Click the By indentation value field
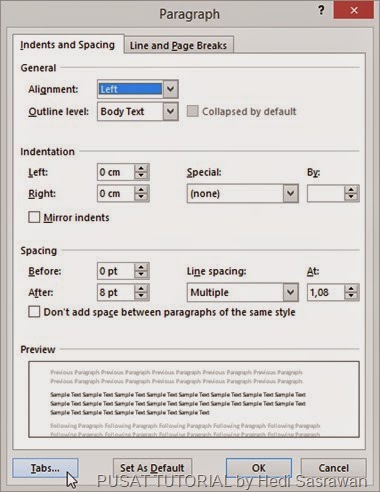The width and height of the screenshot is (380, 492). coord(325,193)
